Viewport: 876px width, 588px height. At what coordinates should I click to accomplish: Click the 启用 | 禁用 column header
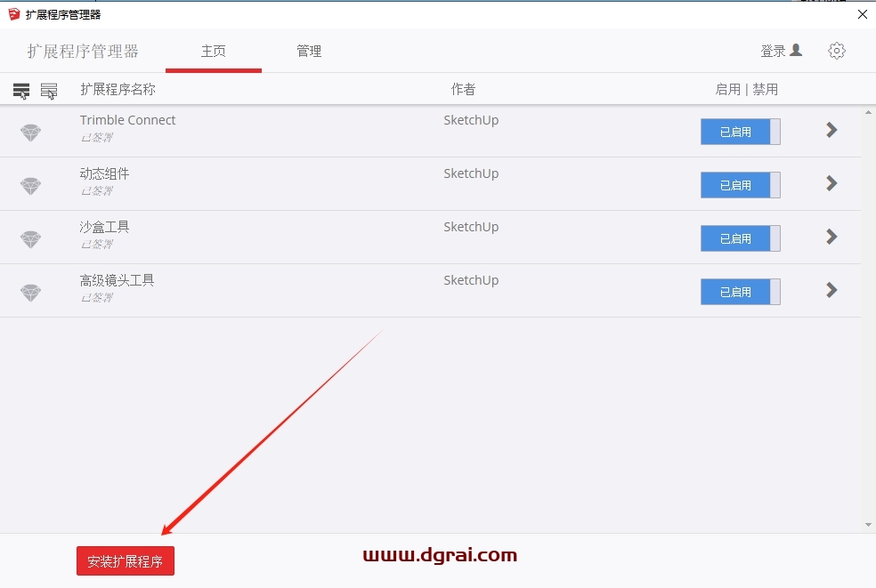tap(746, 89)
